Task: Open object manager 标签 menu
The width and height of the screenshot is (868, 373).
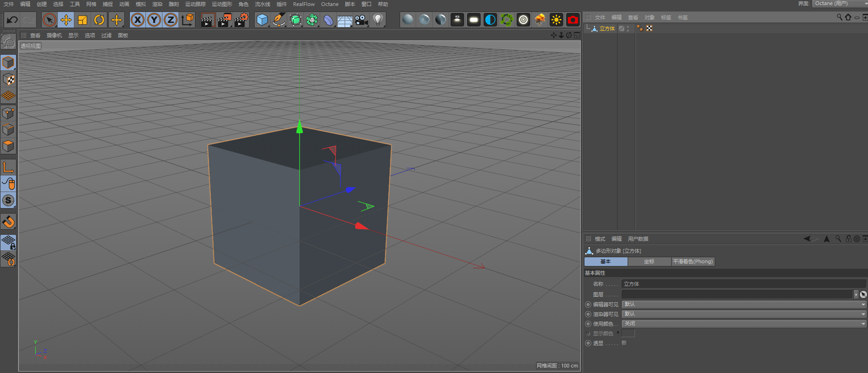Action: [x=666, y=17]
